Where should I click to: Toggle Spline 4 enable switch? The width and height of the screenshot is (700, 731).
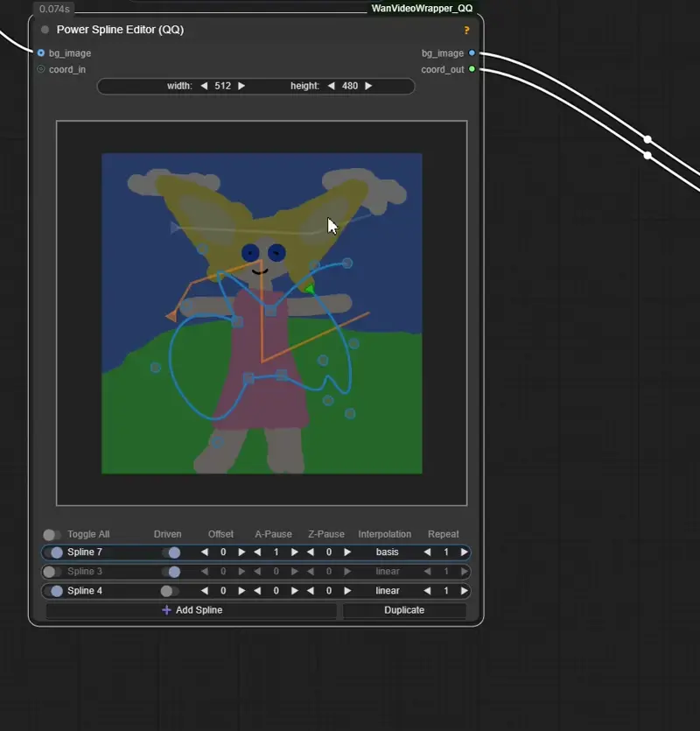pyautogui.click(x=54, y=591)
